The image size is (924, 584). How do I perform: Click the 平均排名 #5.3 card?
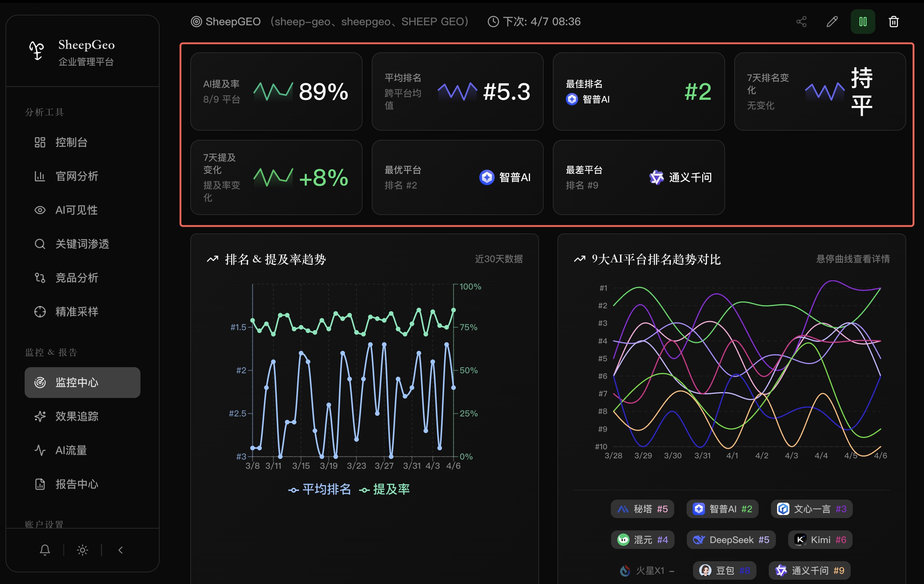(457, 91)
